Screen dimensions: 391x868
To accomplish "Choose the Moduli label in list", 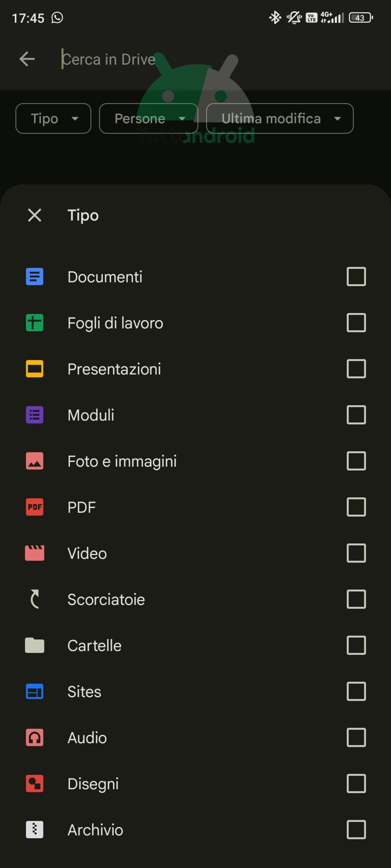I will click(91, 415).
